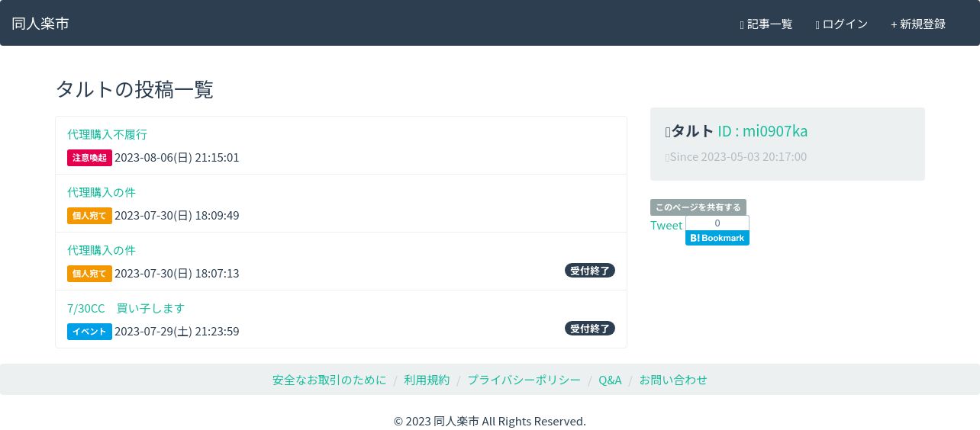Open 代理購入の件 post from 18:07:13
The image size is (980, 430).
tap(102, 250)
